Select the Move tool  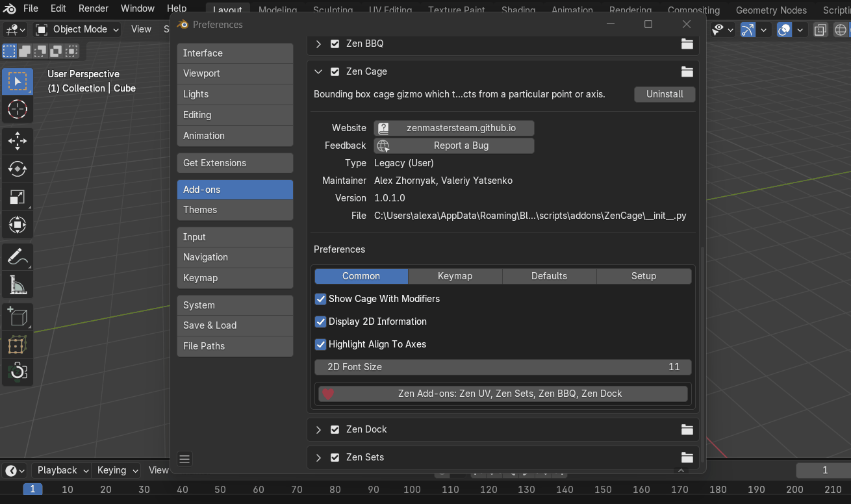coord(17,141)
